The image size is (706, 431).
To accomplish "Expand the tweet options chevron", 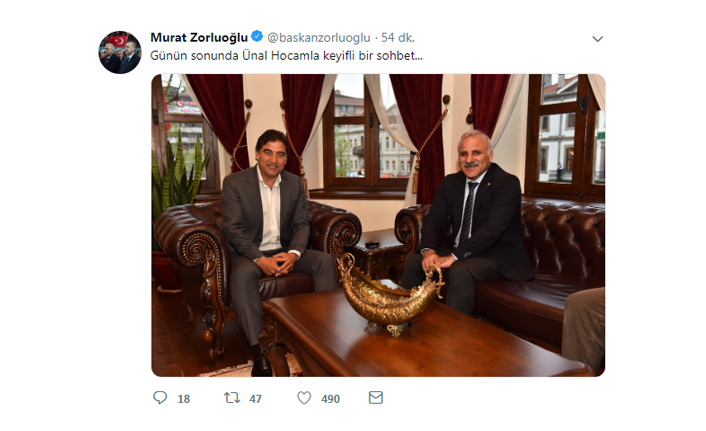I will click(x=597, y=39).
